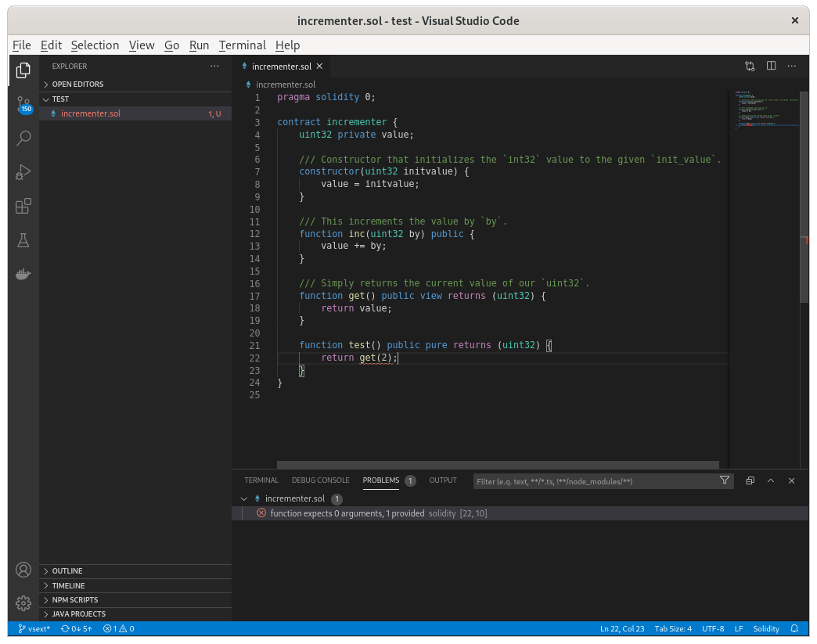
Task: Switch to the Output panel tab
Action: point(443,480)
